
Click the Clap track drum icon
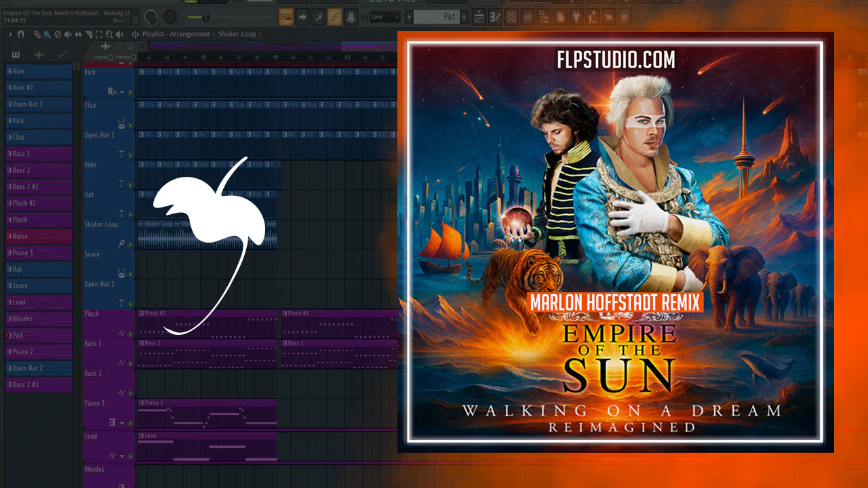point(121,124)
